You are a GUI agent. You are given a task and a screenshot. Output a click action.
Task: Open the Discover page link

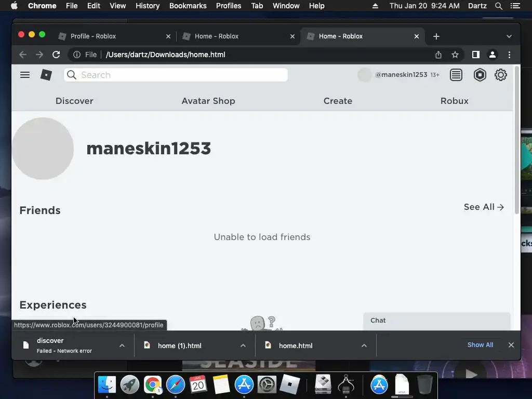74,101
